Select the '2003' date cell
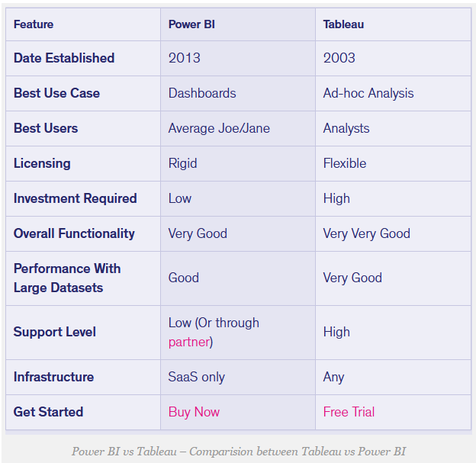Image resolution: width=476 pixels, height=463 pixels. pos(339,58)
